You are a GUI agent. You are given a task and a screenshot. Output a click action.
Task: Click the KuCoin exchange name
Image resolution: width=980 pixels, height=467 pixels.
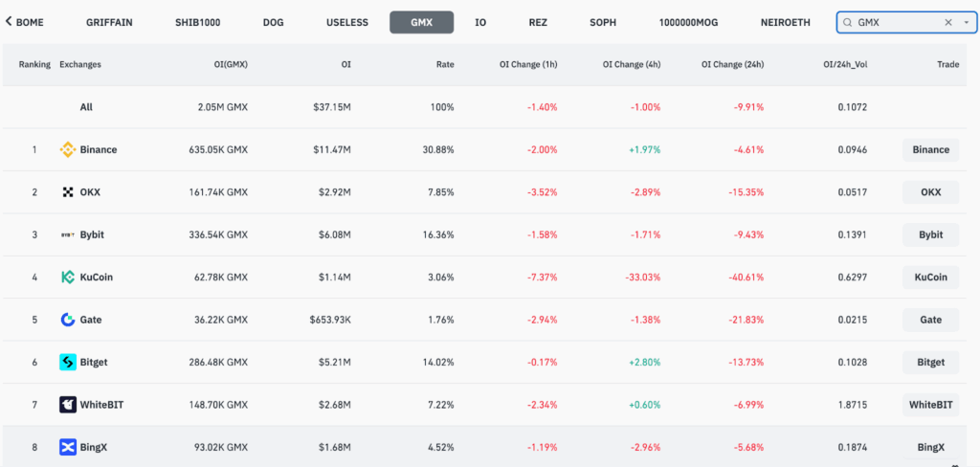click(x=97, y=278)
